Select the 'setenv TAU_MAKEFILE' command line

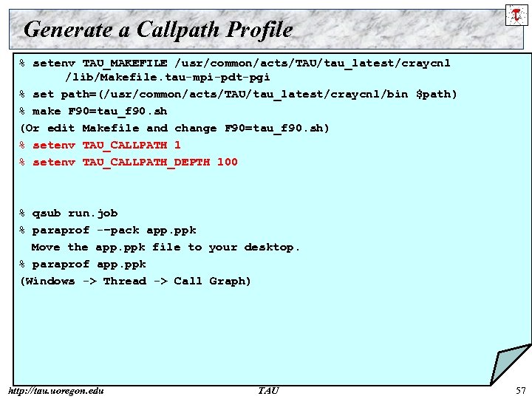tap(235, 63)
